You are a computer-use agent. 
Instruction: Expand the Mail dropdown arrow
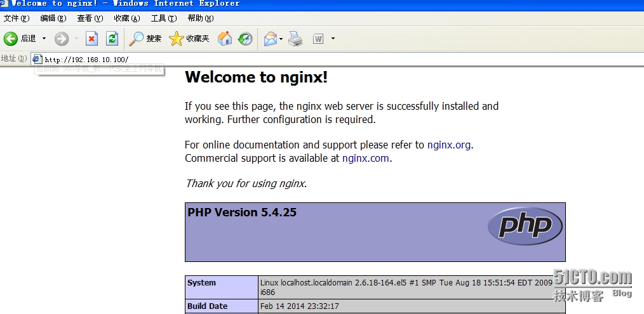coord(281,39)
